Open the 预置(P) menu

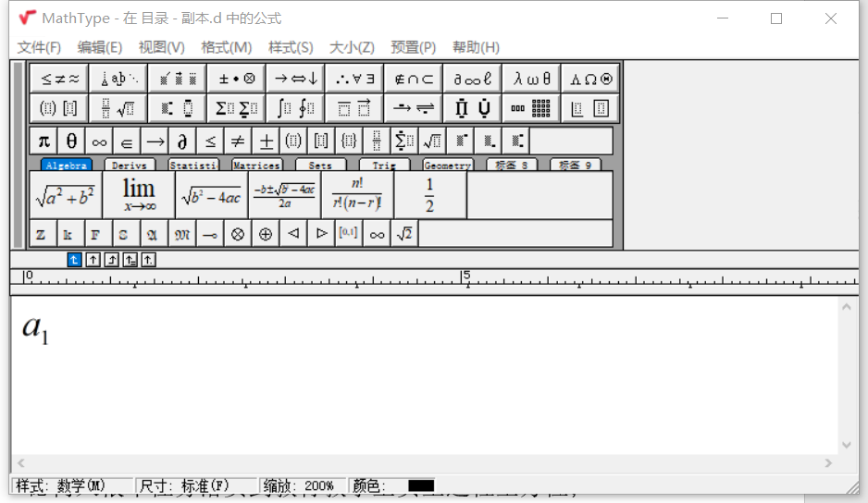414,47
